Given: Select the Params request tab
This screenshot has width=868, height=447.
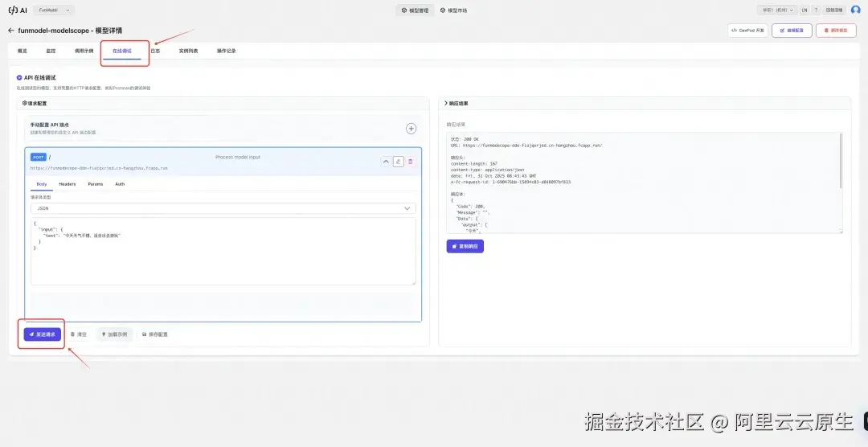Looking at the screenshot, I should pyautogui.click(x=95, y=184).
